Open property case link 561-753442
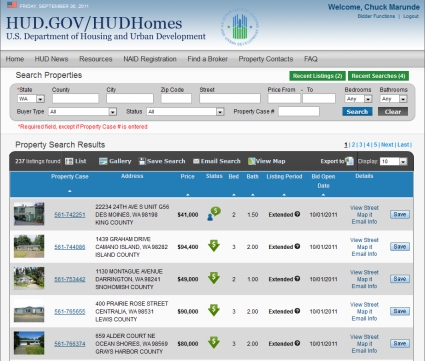Image resolution: width=425 pixels, height=361 pixels. point(70,279)
